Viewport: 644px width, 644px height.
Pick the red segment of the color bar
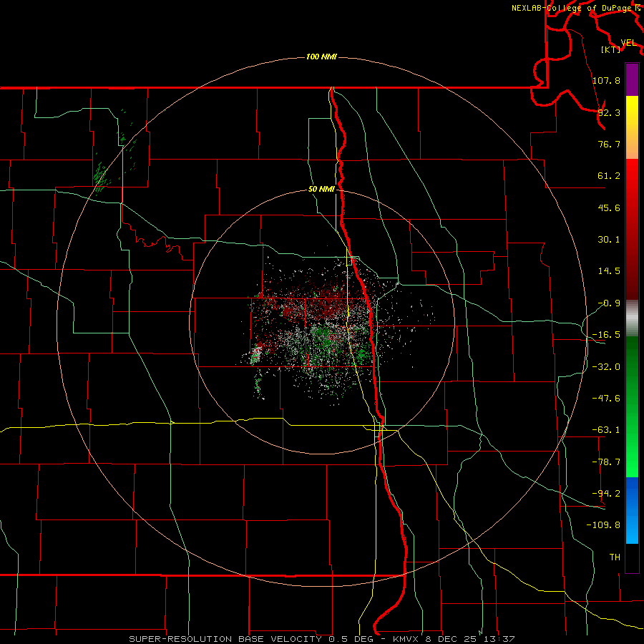tap(632, 229)
